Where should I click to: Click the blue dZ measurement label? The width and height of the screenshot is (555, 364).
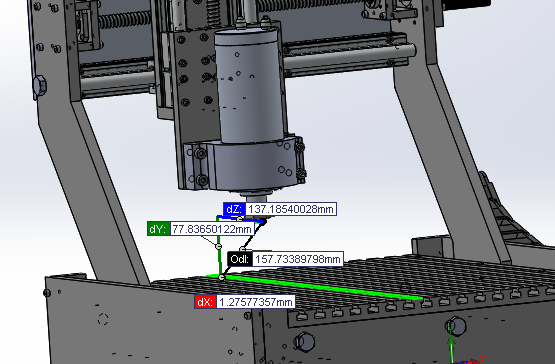tap(234, 209)
